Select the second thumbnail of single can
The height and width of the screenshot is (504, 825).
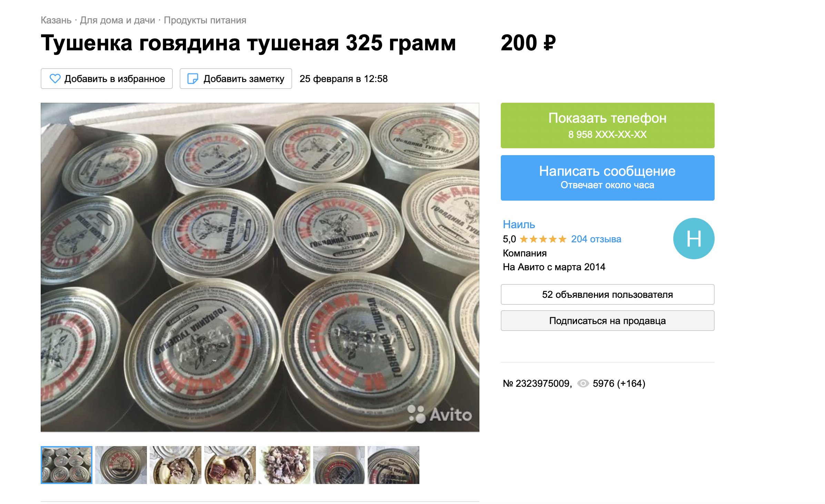tap(121, 465)
